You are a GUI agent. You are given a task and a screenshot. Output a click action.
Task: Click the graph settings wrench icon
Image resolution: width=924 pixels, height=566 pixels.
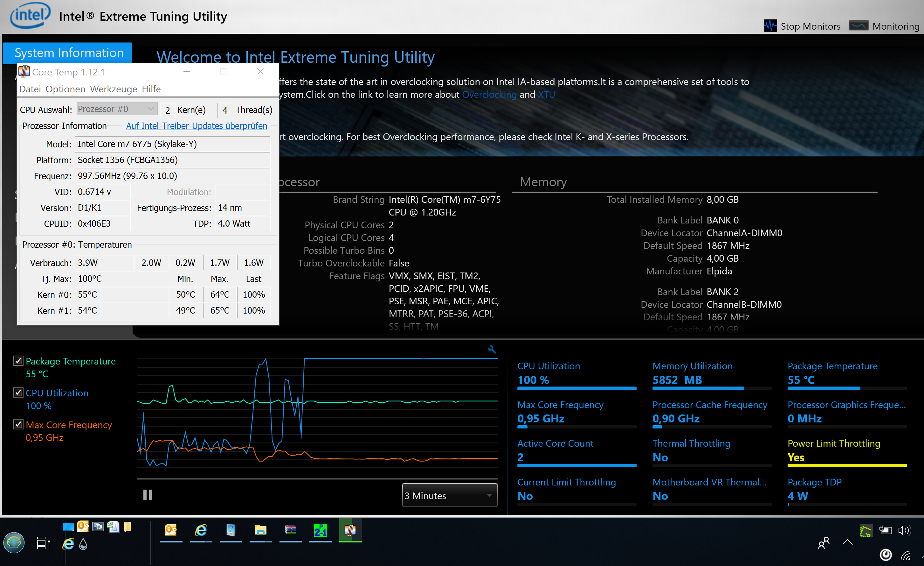click(x=492, y=350)
